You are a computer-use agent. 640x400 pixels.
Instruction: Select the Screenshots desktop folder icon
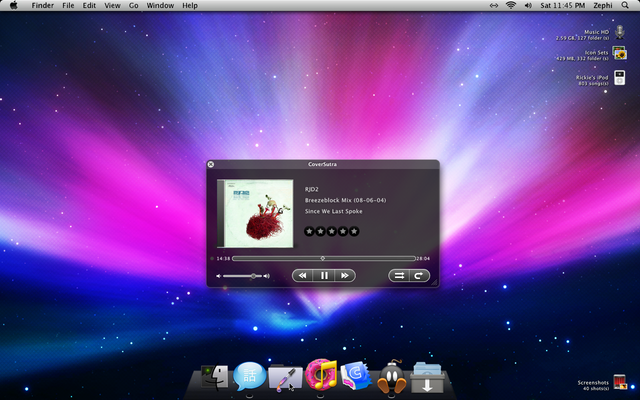point(620,382)
